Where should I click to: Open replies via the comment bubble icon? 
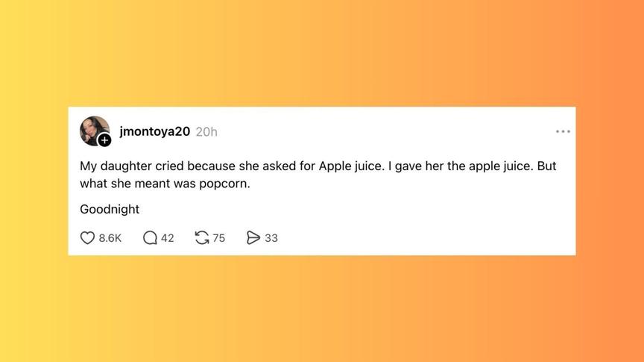(x=150, y=238)
